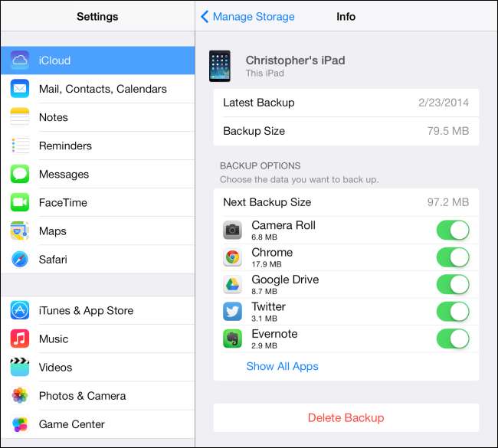Tap the Safari compass icon
The height and width of the screenshot is (448, 498).
point(20,259)
